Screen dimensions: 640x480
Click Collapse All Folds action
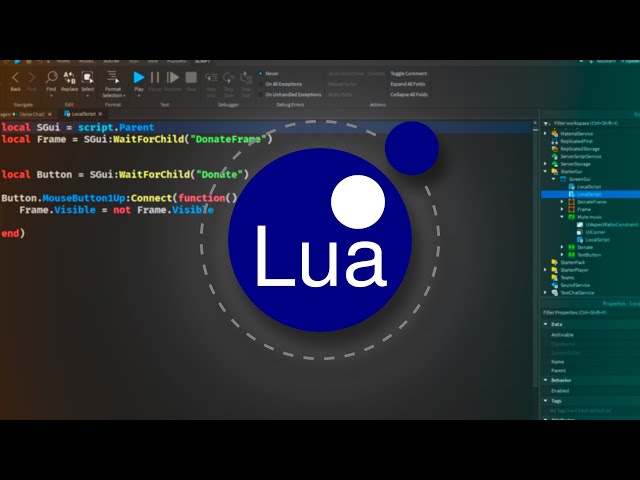(x=409, y=95)
